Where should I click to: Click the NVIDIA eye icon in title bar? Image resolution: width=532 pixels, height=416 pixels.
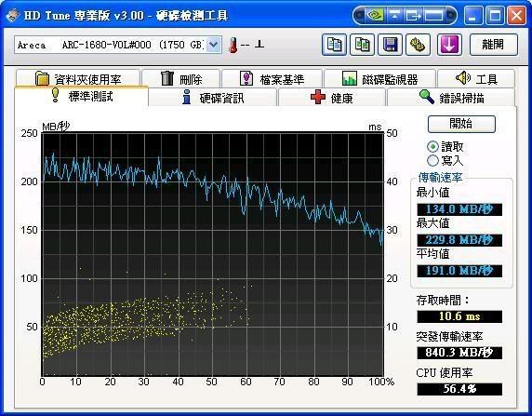(x=376, y=15)
